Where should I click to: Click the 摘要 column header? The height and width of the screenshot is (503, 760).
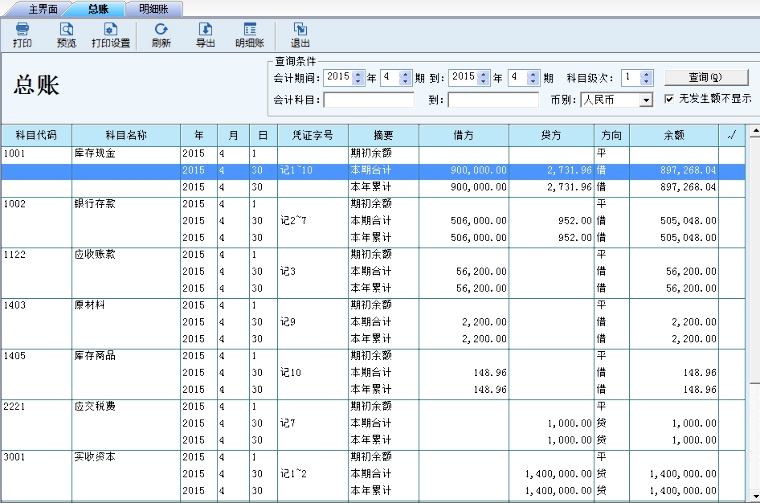[x=383, y=135]
